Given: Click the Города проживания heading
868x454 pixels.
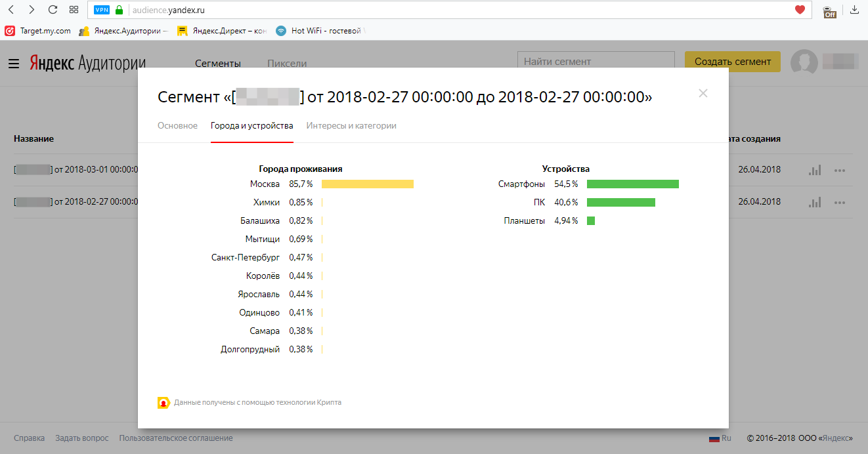Looking at the screenshot, I should [301, 169].
